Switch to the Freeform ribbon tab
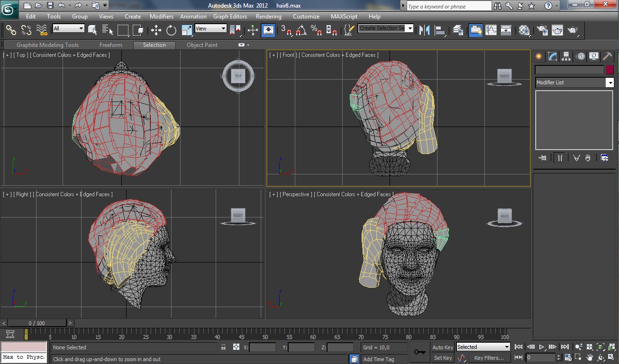The image size is (619, 364). [111, 45]
